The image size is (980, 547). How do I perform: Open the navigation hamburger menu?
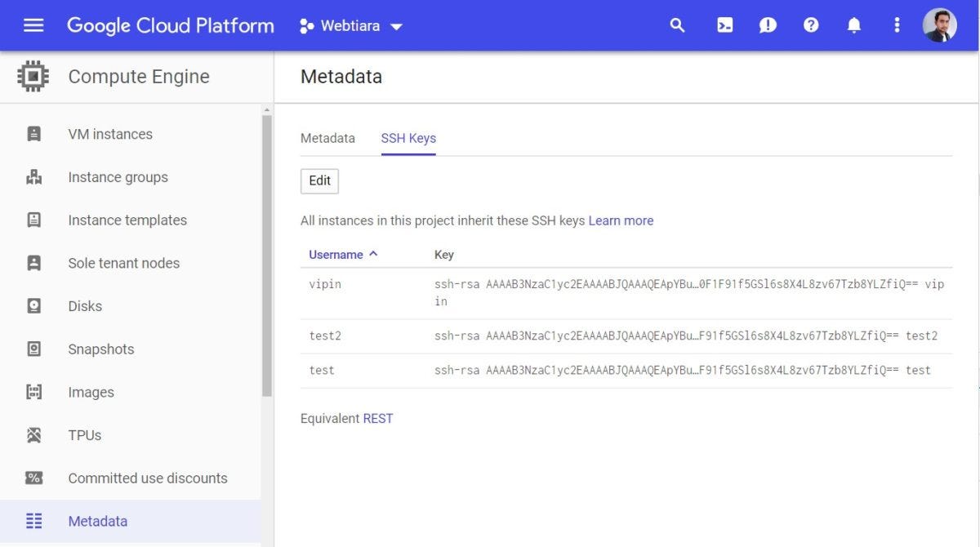click(x=33, y=24)
